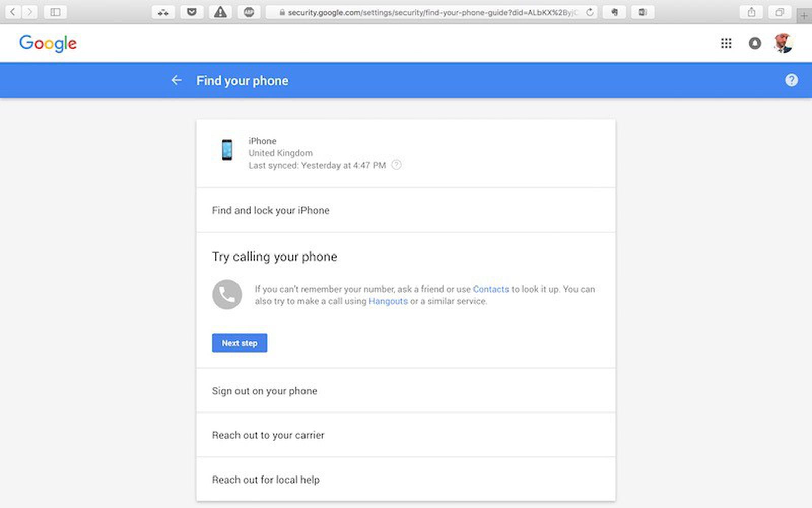The height and width of the screenshot is (508, 812).
Task: Expand the Find and lock your iPhone section
Action: click(270, 210)
